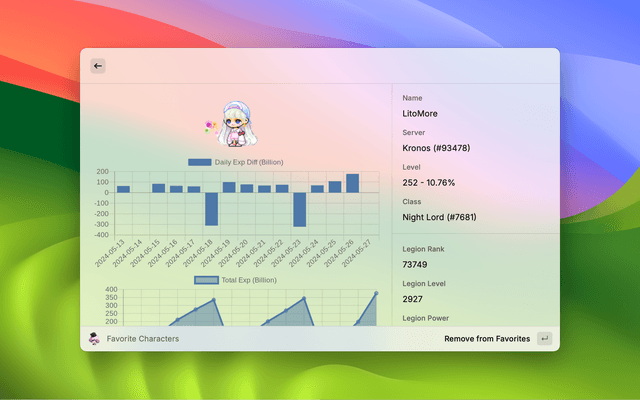Click the Favorite Characters extension icon
This screenshot has width=640, height=400.
(x=94, y=339)
